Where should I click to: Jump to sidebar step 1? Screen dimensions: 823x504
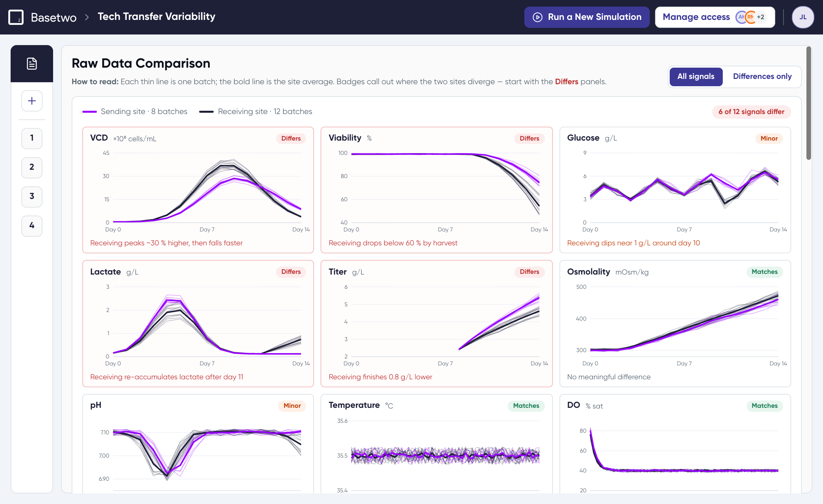(x=32, y=138)
